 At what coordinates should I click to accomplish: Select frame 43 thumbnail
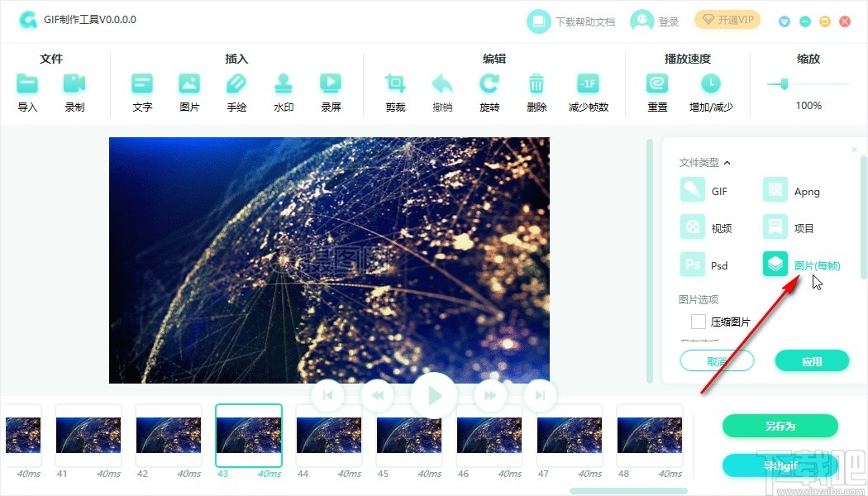pos(249,435)
